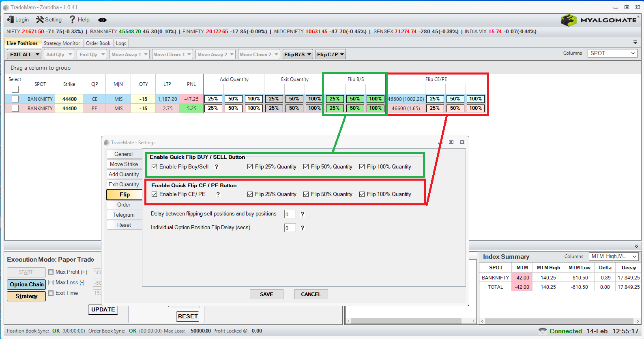Viewport: 644px width, 339px height.
Task: Toggle Flip 100% Quantity under CE/PE section
Action: point(362,194)
